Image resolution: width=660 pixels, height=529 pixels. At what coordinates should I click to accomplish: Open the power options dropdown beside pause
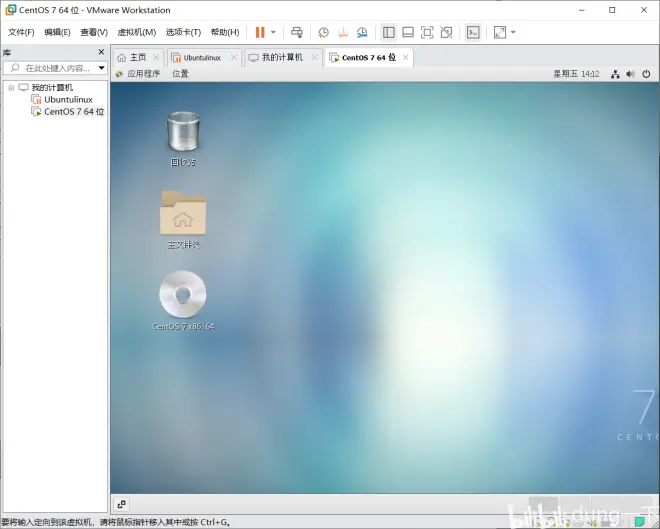point(273,32)
